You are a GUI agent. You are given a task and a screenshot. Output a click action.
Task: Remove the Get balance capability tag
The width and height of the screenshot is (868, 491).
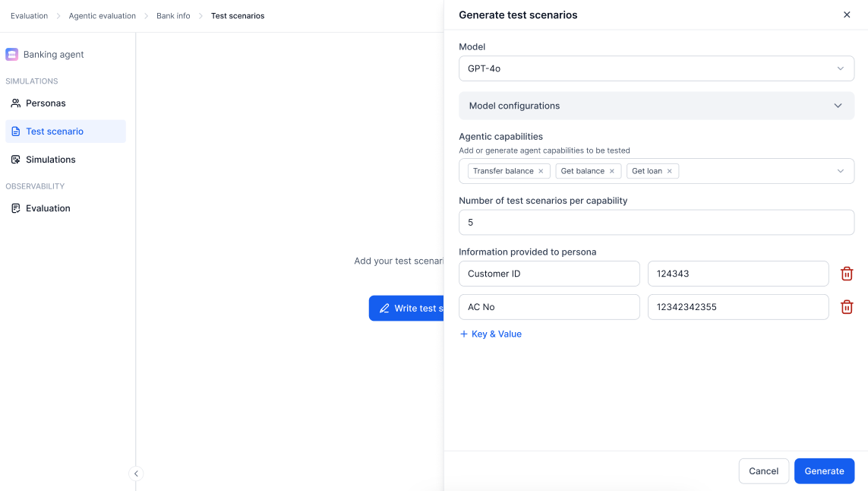tap(612, 171)
